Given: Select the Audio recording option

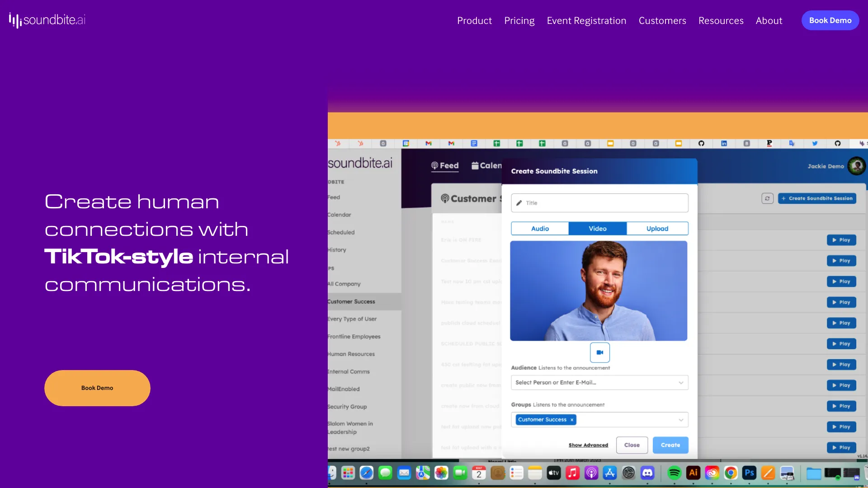Looking at the screenshot, I should click(x=540, y=229).
